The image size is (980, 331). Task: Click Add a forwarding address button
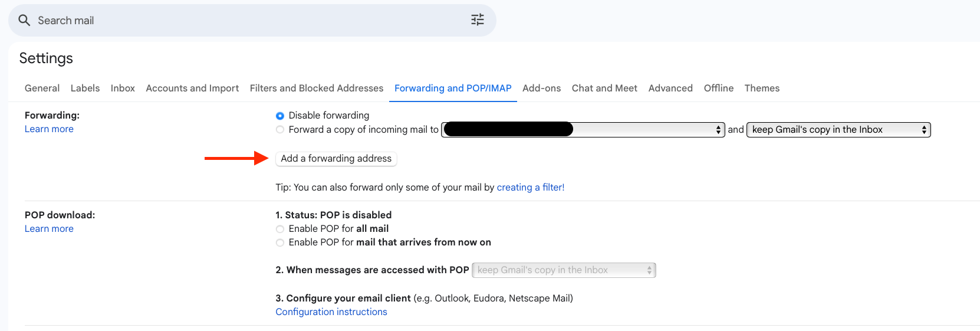pyautogui.click(x=336, y=159)
